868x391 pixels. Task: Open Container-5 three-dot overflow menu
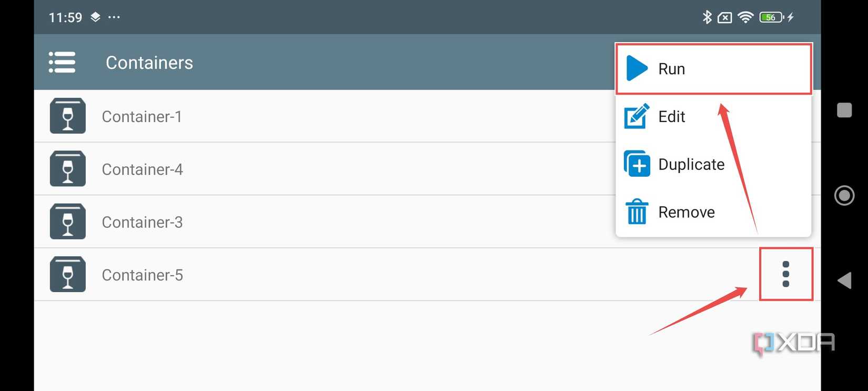click(x=786, y=274)
